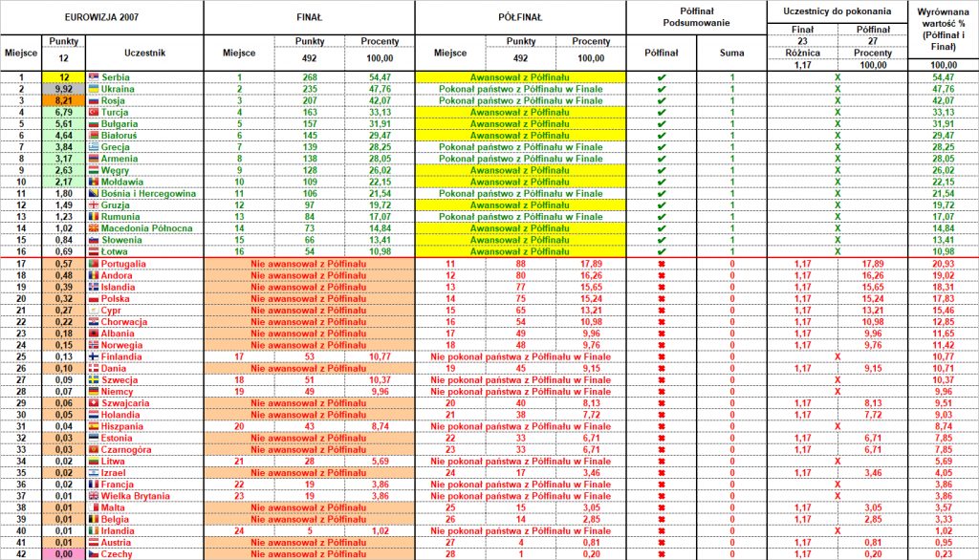Click the Serbia flag icon

[94, 77]
